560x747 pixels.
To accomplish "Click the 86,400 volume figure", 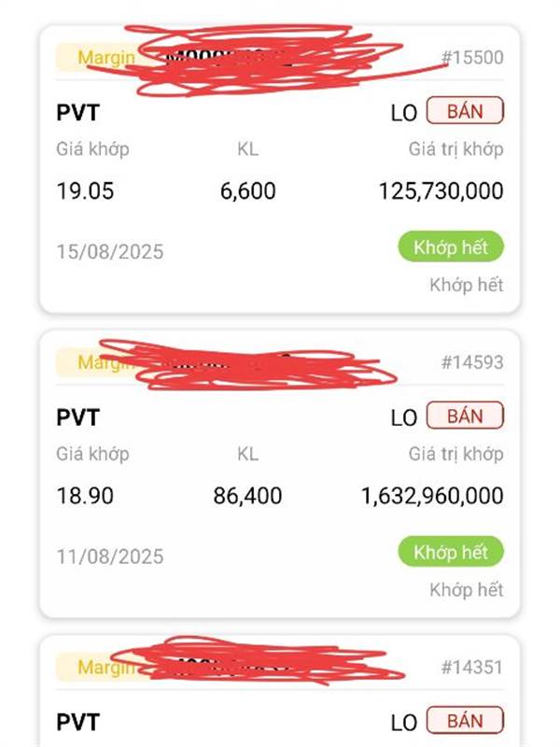I will (x=247, y=496).
